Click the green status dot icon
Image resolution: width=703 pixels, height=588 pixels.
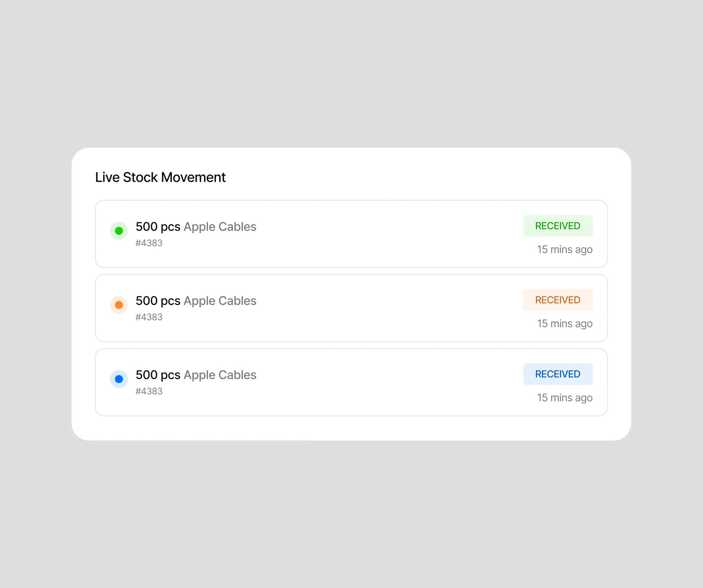tap(119, 231)
